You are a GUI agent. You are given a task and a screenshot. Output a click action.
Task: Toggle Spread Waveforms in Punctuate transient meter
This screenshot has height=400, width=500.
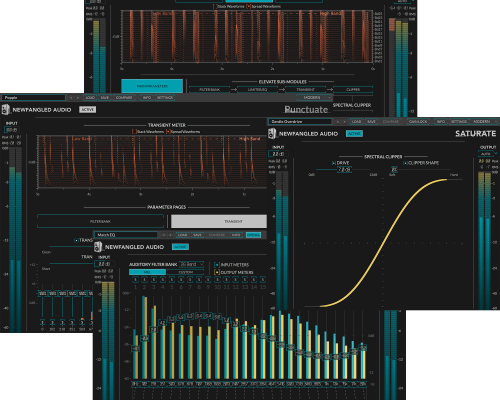point(168,132)
